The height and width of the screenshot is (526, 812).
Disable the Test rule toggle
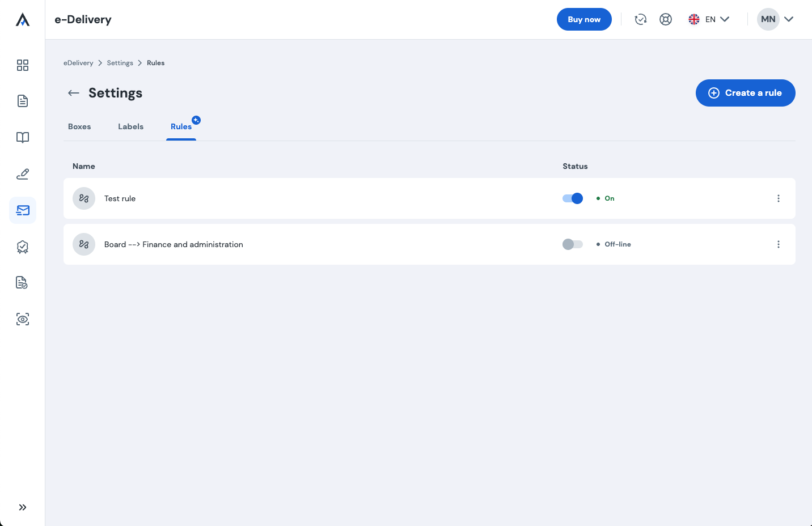click(573, 198)
